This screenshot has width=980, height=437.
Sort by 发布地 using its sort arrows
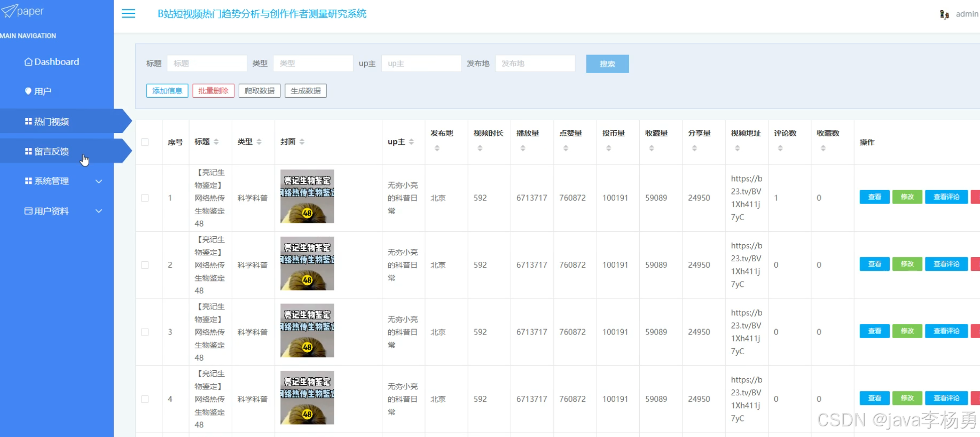pos(437,148)
